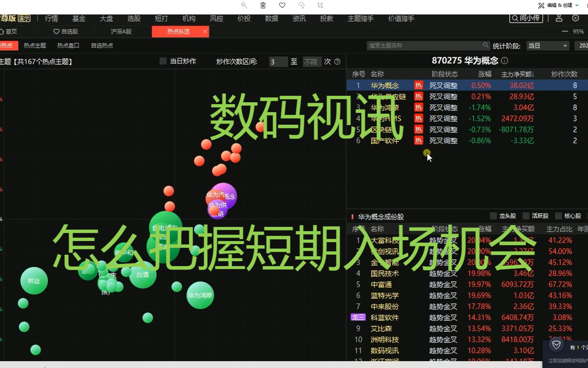The height and width of the screenshot is (368, 588).
Task: Open the 选股 menu
Action: click(x=134, y=18)
